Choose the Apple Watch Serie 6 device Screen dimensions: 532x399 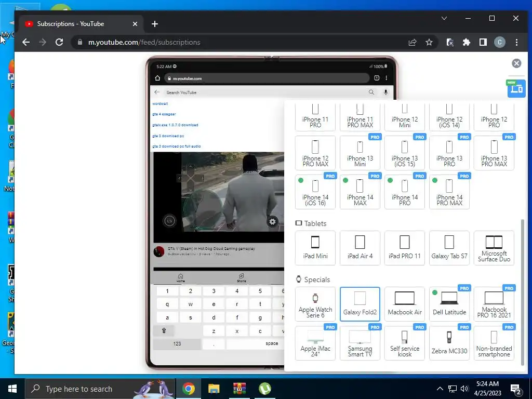[x=315, y=304]
